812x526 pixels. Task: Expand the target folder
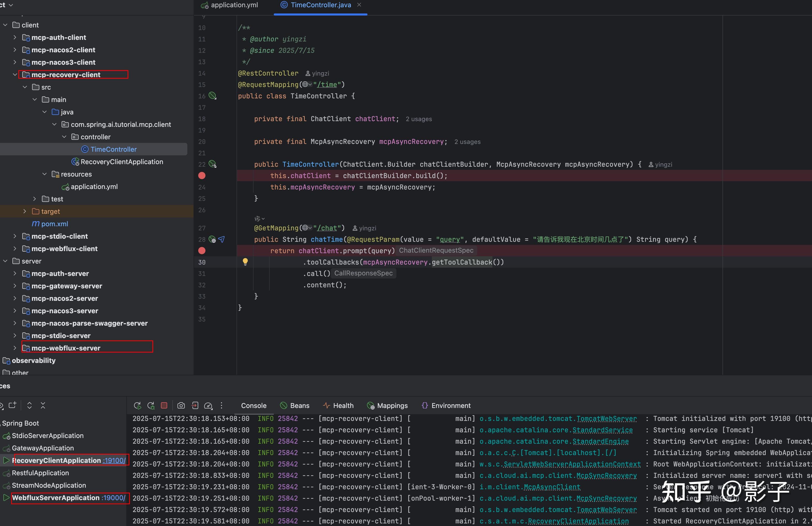click(25, 212)
